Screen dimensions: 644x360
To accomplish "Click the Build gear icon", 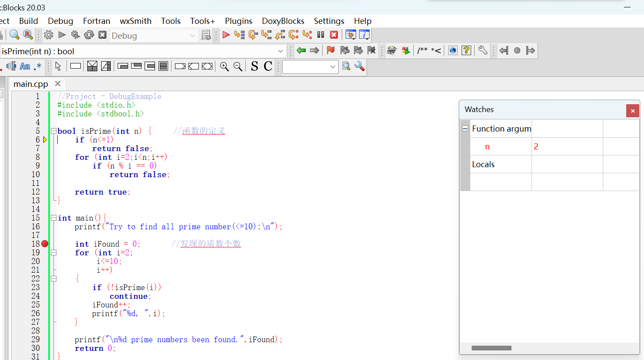I will pyautogui.click(x=49, y=35).
